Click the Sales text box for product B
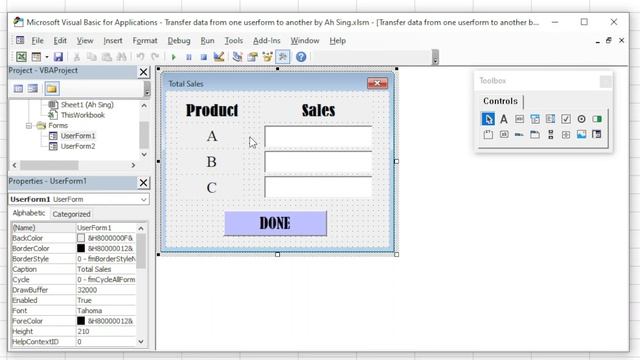This screenshot has width=640, height=360. [318, 162]
